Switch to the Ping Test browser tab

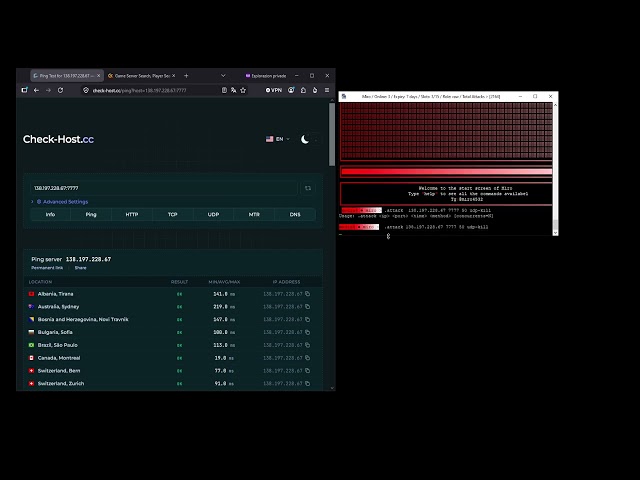(x=67, y=76)
